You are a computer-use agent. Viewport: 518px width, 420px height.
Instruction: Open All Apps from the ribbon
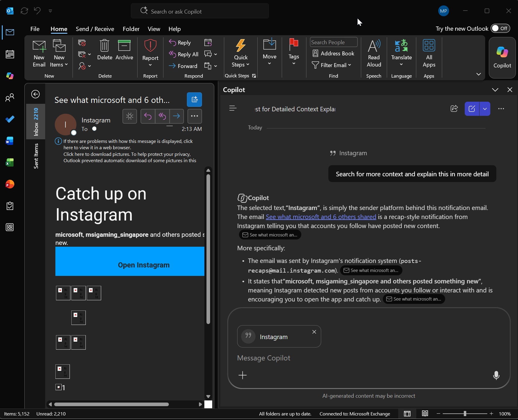pos(429,54)
